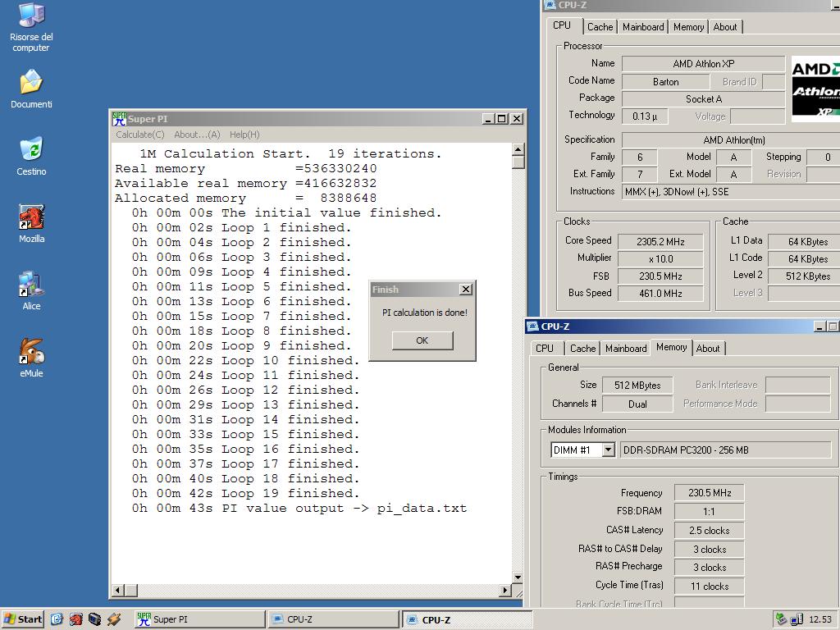Select the Memory tab in lower CPU-Z window
Image resolution: width=840 pixels, height=630 pixels.
pyautogui.click(x=671, y=347)
